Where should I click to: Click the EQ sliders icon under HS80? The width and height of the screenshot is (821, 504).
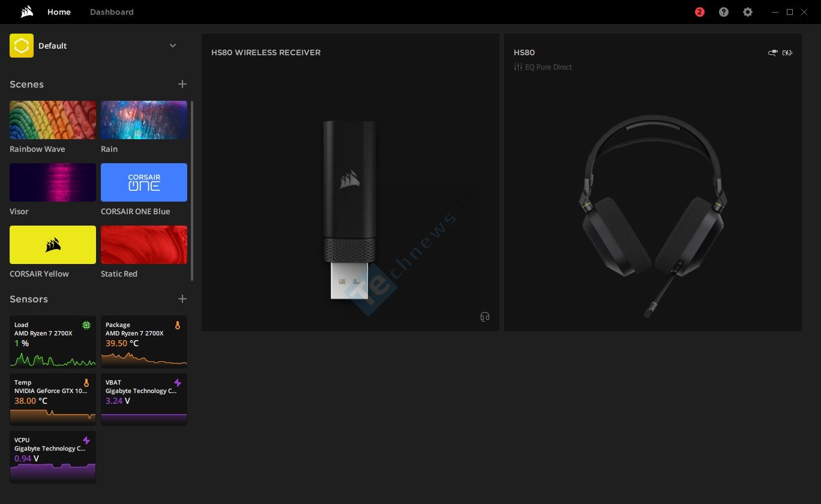click(518, 67)
